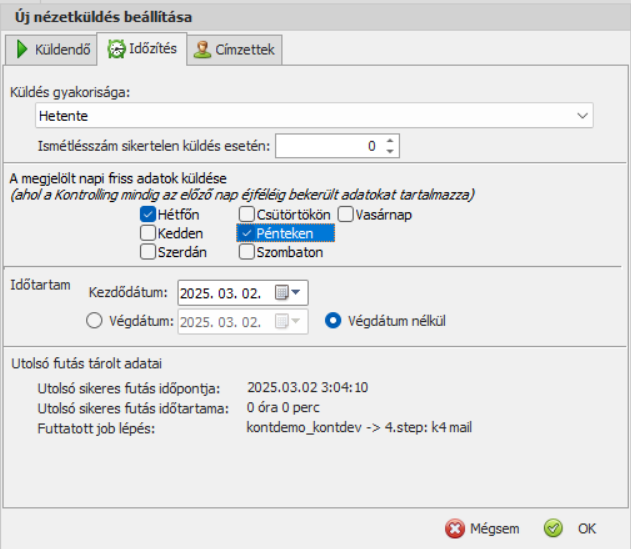Uncheck the Hétfőn checkbox
Image resolution: width=631 pixels, height=549 pixels.
148,214
